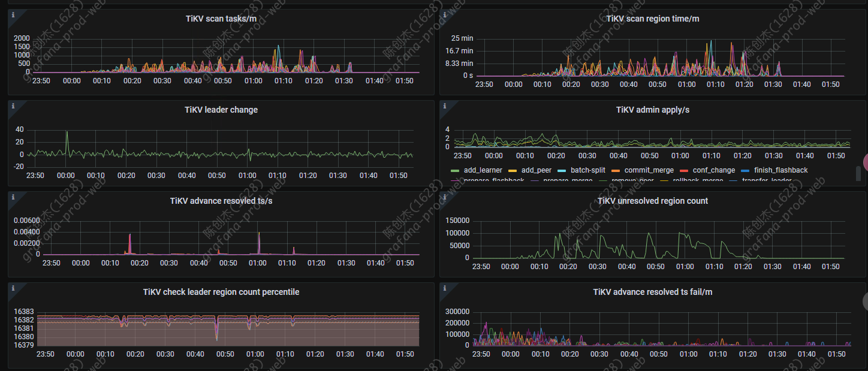Open TiKV advance resolved ts fail/m title menu

coord(653,292)
